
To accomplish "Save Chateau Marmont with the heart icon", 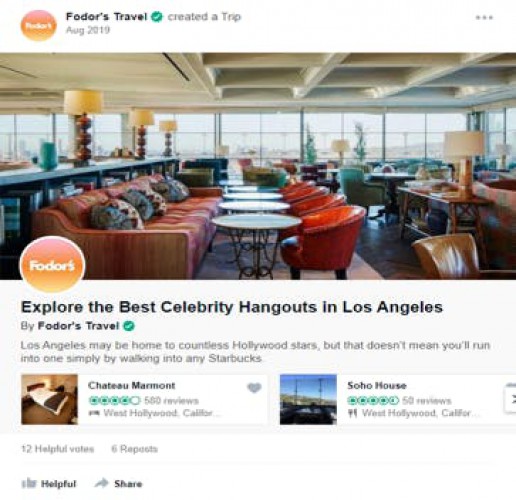I will click(x=254, y=387).
